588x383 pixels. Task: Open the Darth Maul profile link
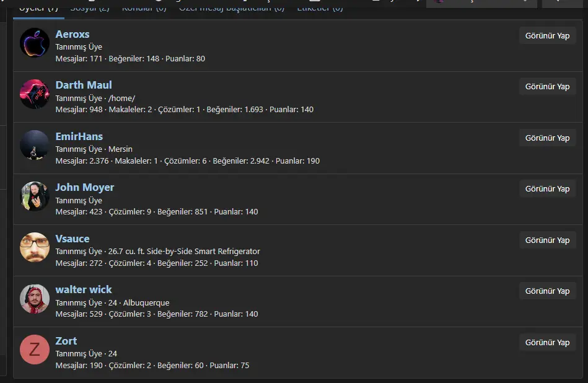[84, 85]
